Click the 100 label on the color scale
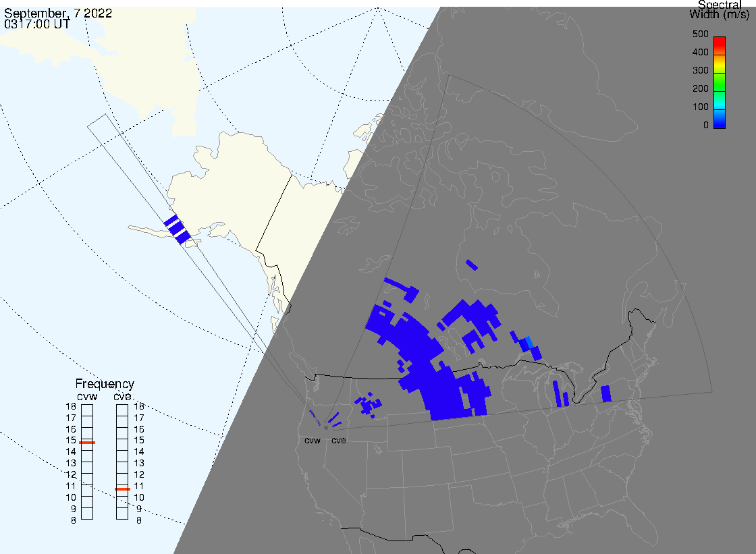Viewport: 756px width, 554px height. tap(700, 107)
